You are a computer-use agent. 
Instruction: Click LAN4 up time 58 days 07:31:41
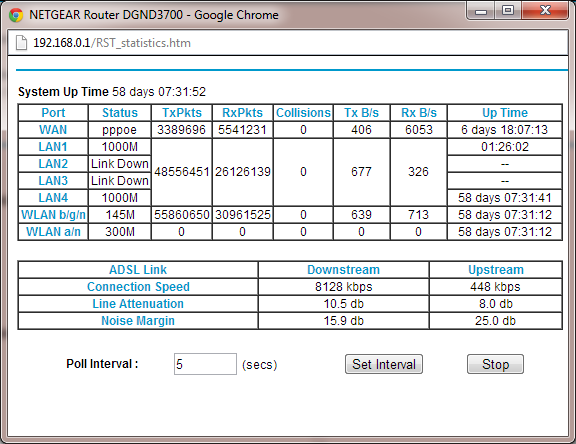pos(505,198)
